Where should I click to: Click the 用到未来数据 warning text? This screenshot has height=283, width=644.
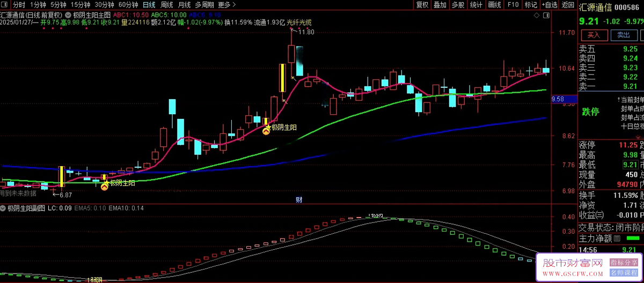(18, 193)
